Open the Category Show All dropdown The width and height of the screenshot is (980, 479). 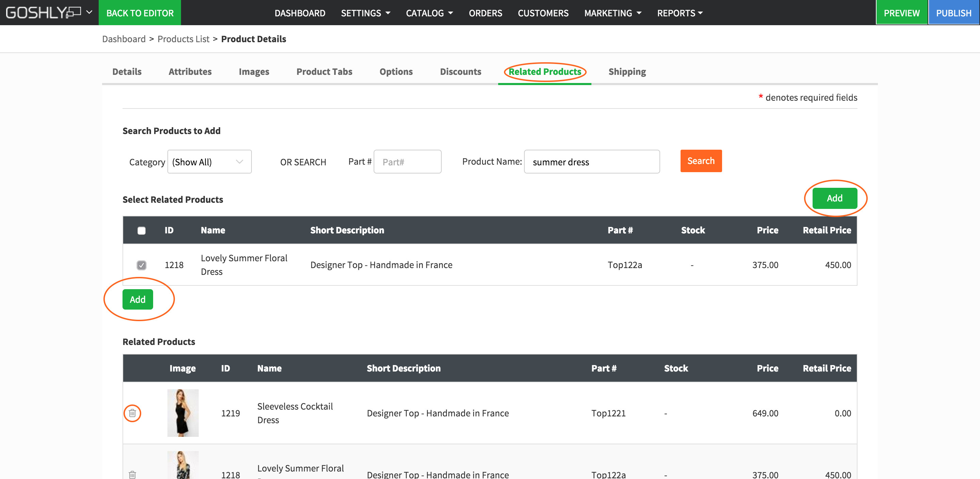[x=209, y=162]
